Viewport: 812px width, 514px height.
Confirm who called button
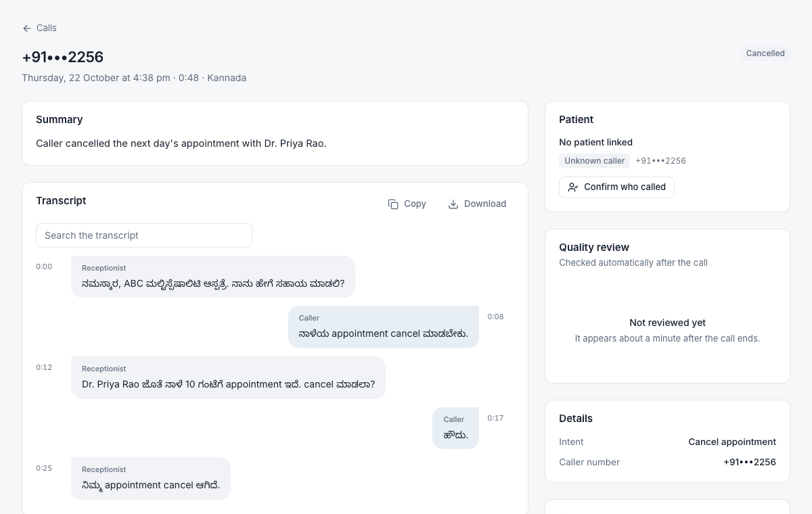(x=616, y=187)
